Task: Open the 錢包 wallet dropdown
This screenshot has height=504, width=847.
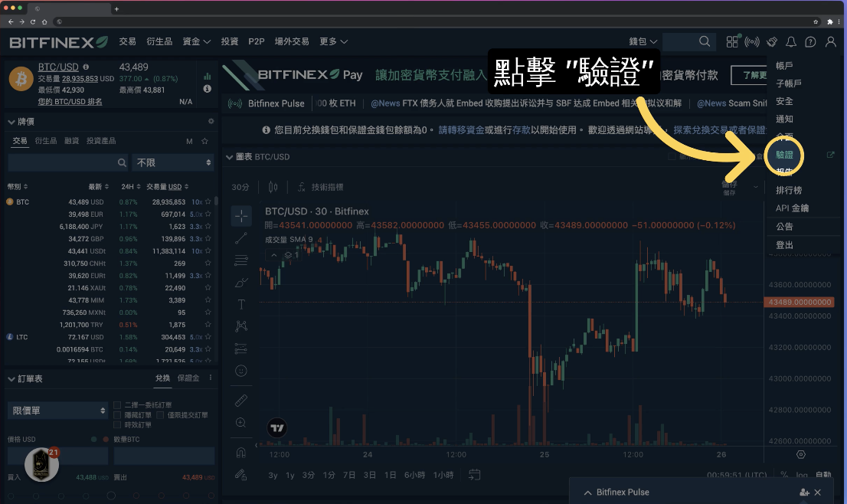Action: [x=643, y=41]
